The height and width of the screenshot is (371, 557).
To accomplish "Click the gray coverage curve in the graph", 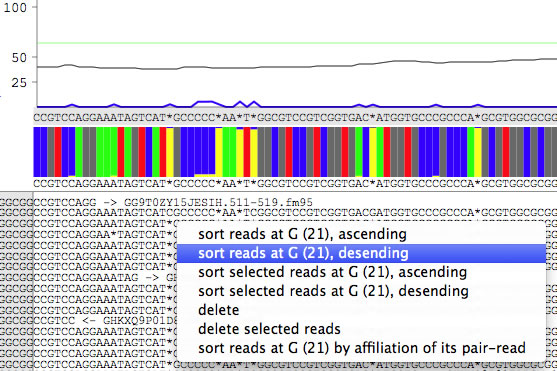I will coord(297,65).
